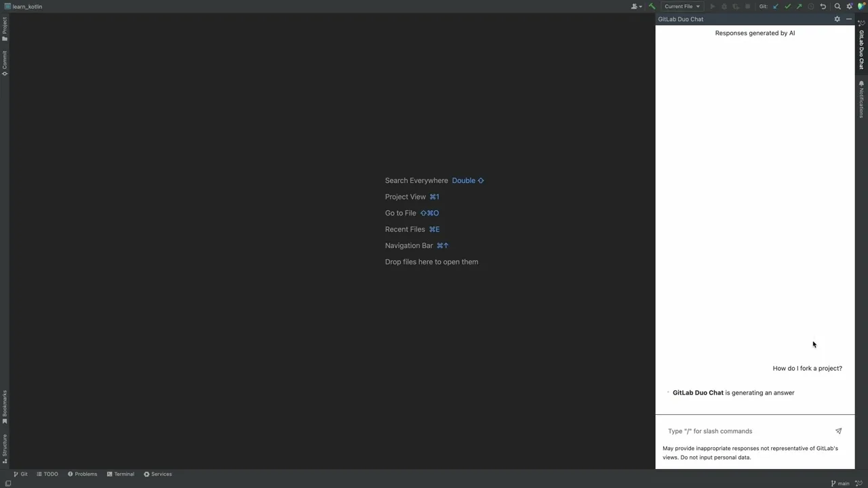Open the Notifications side tab
The height and width of the screenshot is (488, 868).
tap(861, 100)
